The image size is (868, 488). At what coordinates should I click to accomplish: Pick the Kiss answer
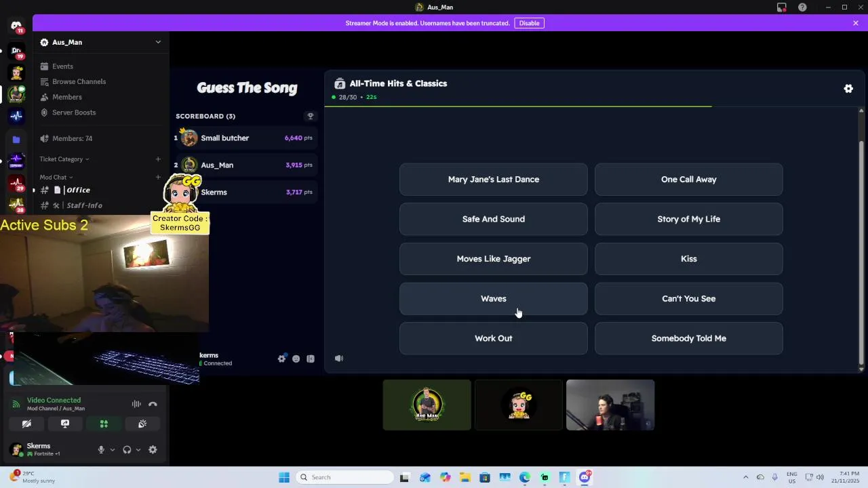688,259
